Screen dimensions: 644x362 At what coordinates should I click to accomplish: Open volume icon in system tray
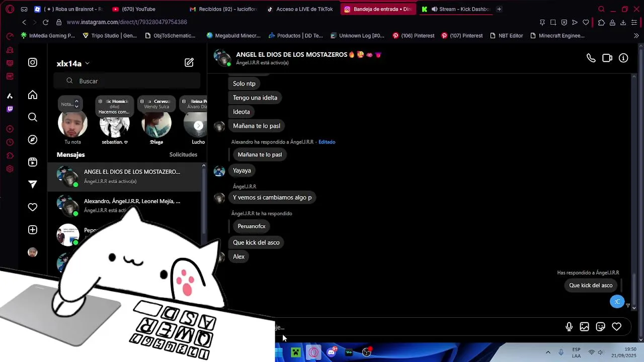(x=600, y=352)
